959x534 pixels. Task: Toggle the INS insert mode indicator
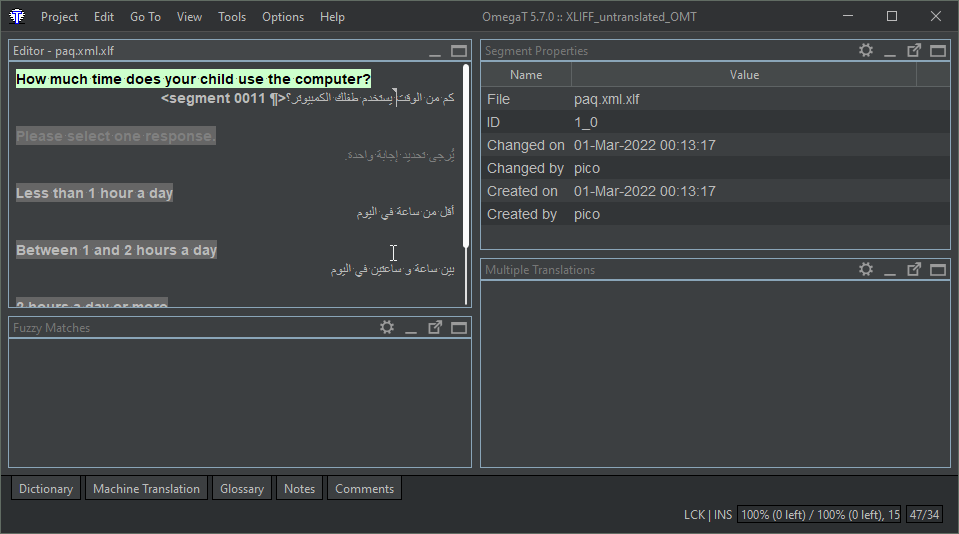pos(723,514)
